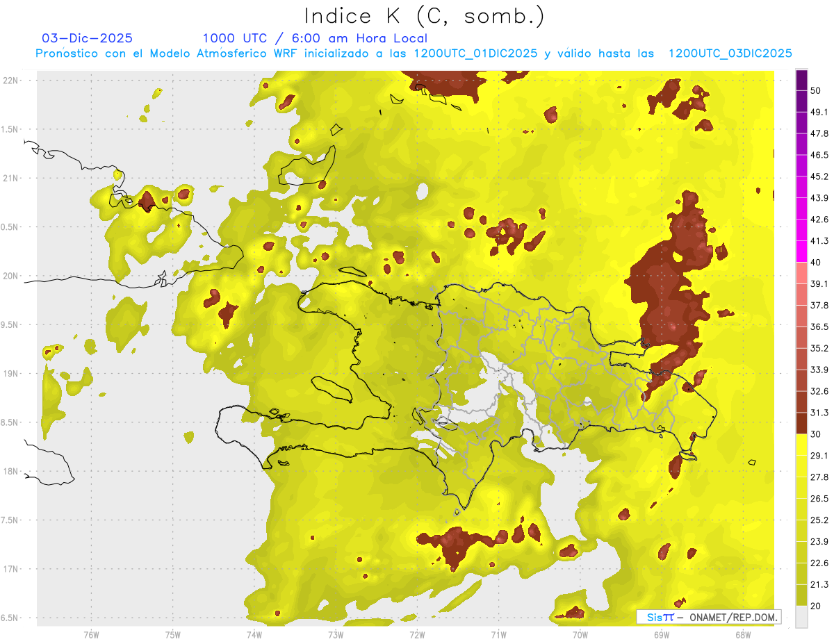Click the color bar value "36.5"
Screen dimensions: 834x644
tap(819, 327)
